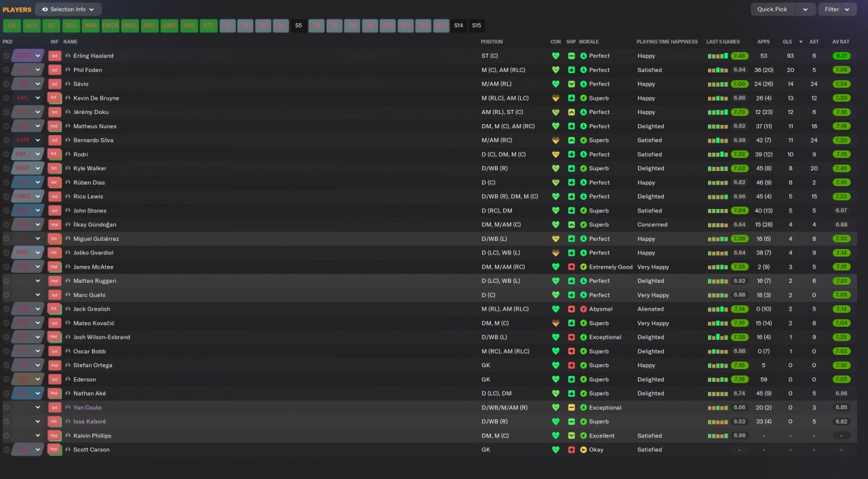This screenshot has width=868, height=479.
Task: Click Phil Foden's Perfect morale icon
Action: pyautogui.click(x=583, y=70)
